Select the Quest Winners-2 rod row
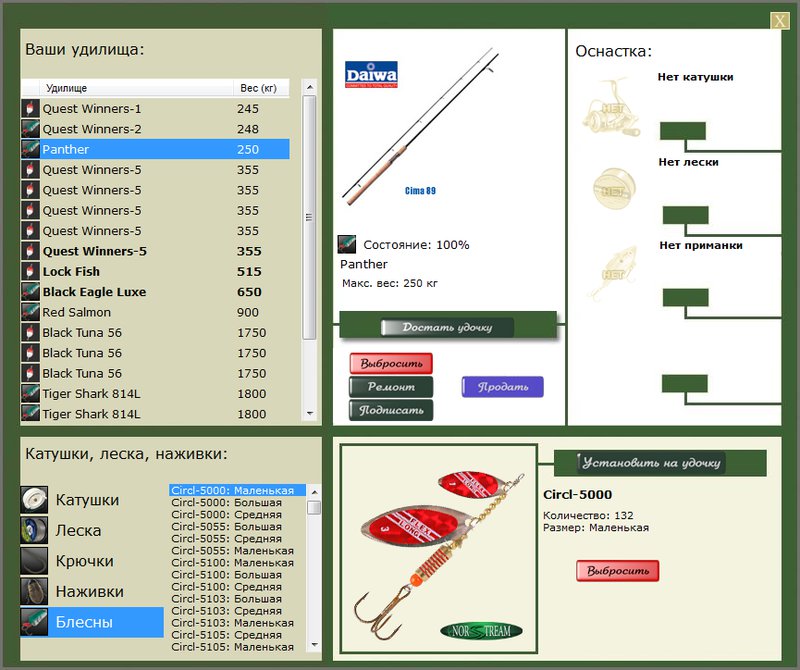Screen dimensions: 800x670 (x=156, y=129)
